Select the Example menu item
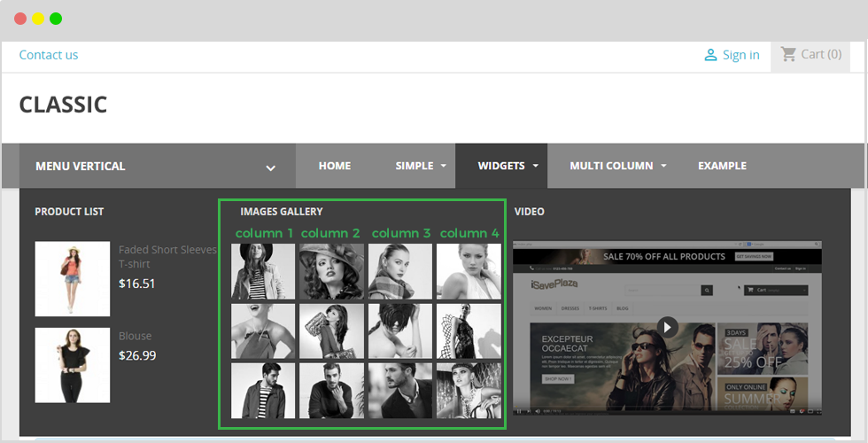The height and width of the screenshot is (443, 868). point(722,166)
